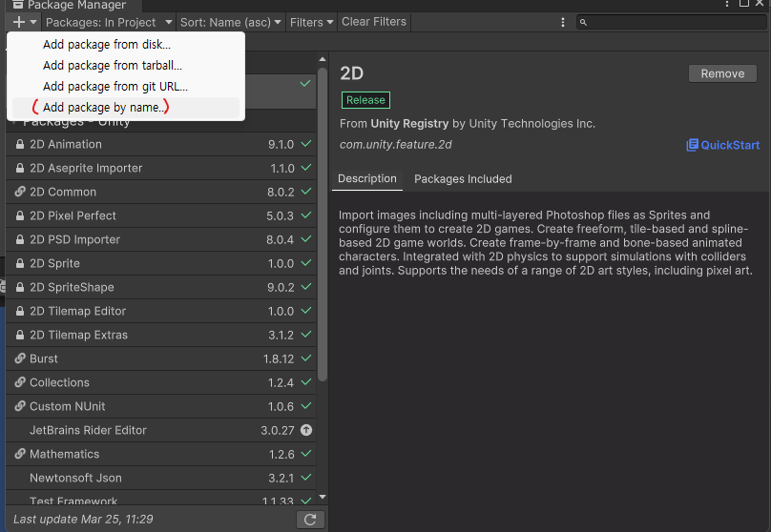Open the Filters dropdown
The height and width of the screenshot is (532, 771).
tap(311, 22)
